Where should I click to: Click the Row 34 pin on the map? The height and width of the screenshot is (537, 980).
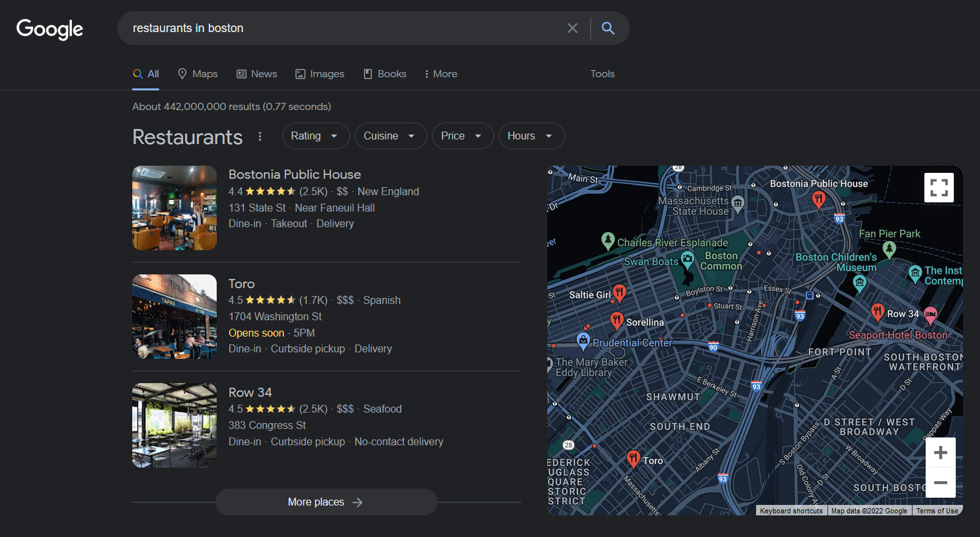[878, 312]
